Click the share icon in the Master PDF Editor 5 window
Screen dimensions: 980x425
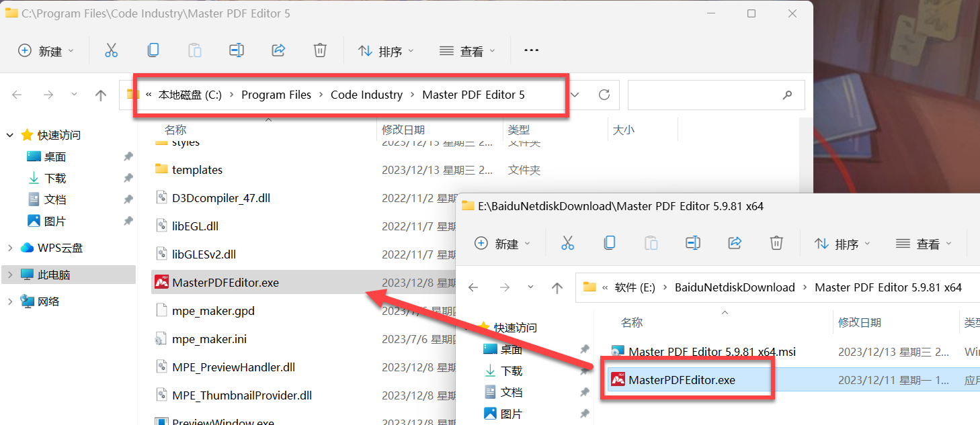click(278, 50)
